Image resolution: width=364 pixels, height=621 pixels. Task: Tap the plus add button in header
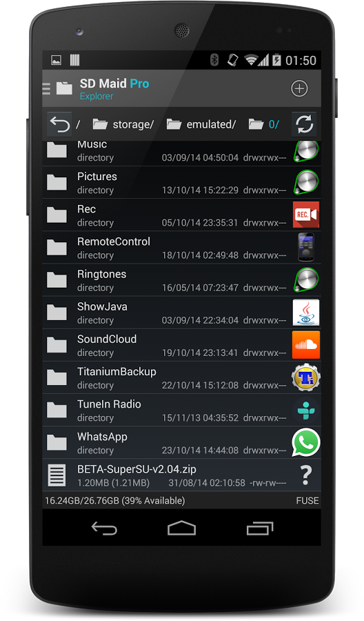point(299,88)
